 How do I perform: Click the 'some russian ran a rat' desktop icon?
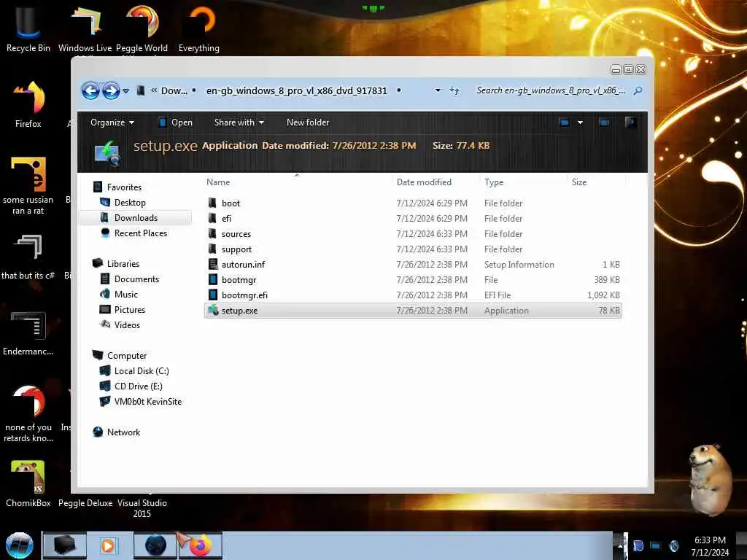click(x=28, y=186)
